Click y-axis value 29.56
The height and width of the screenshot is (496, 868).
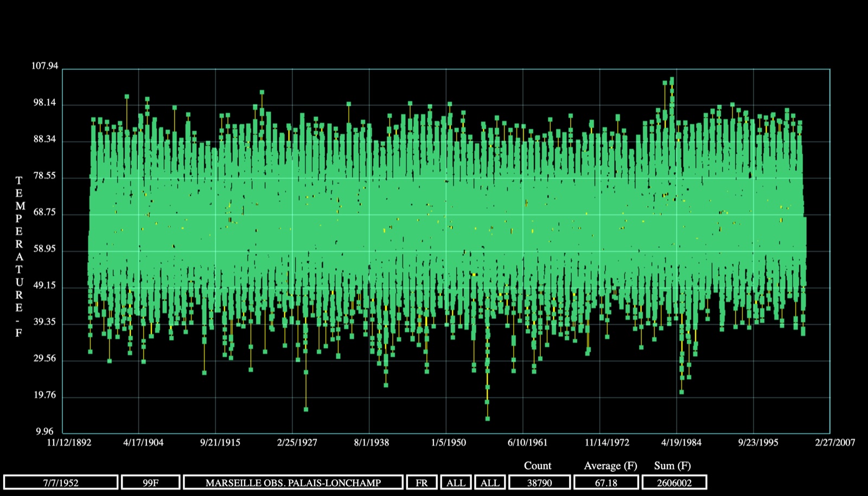click(44, 359)
